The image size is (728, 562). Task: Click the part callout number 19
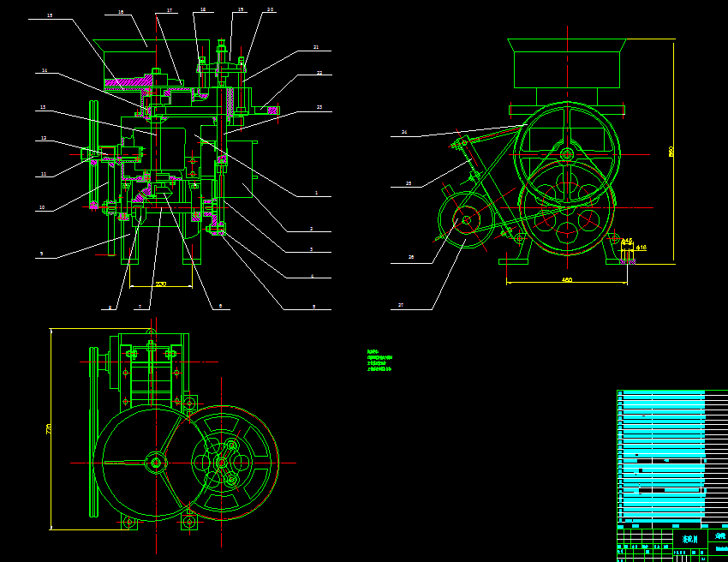pos(241,9)
